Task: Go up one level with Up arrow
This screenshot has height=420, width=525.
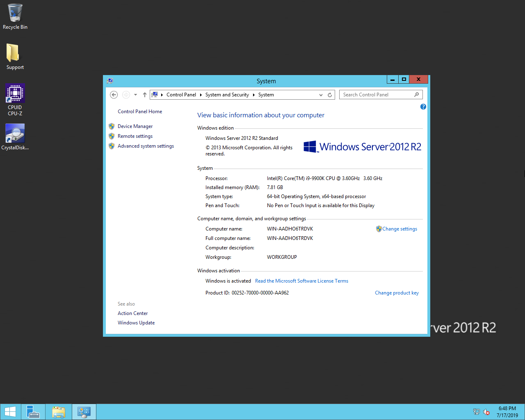Action: click(144, 95)
